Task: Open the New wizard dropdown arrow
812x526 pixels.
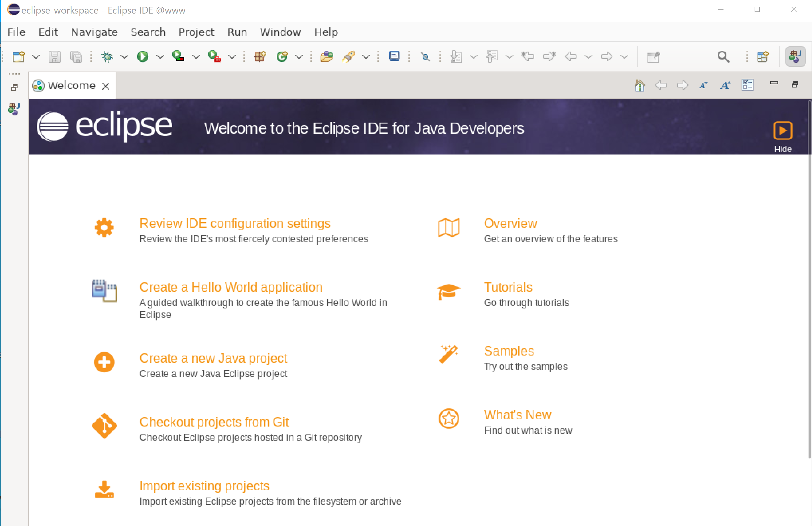Action: click(36, 57)
